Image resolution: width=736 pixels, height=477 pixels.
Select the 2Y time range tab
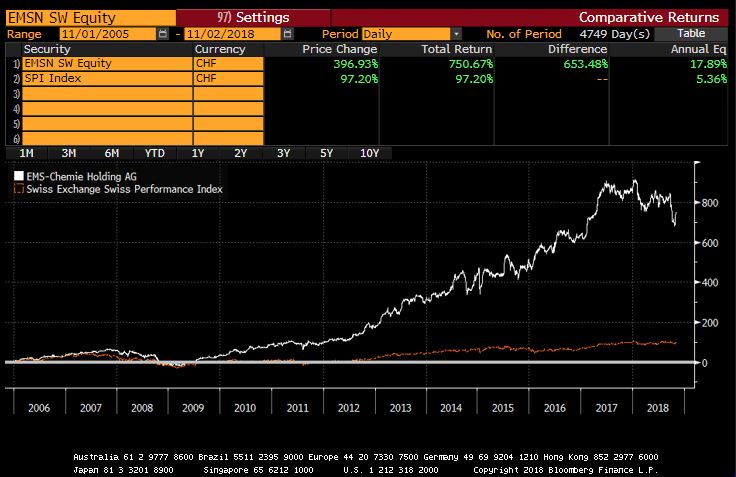coord(240,153)
